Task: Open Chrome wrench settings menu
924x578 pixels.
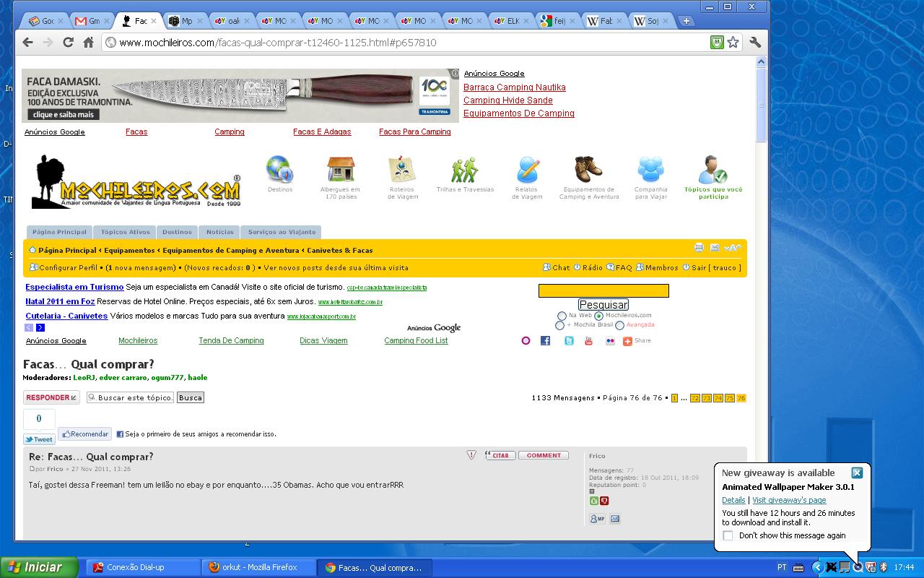Action: pyautogui.click(x=755, y=43)
